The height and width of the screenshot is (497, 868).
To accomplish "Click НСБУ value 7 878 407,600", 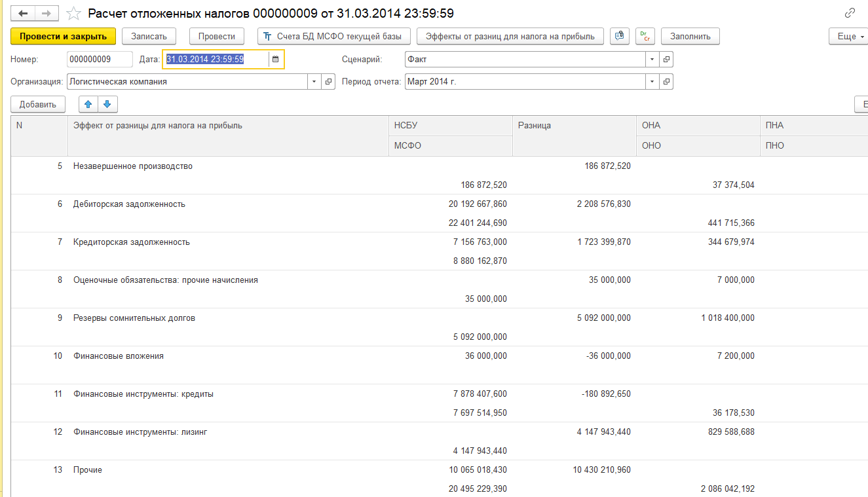I will click(480, 394).
